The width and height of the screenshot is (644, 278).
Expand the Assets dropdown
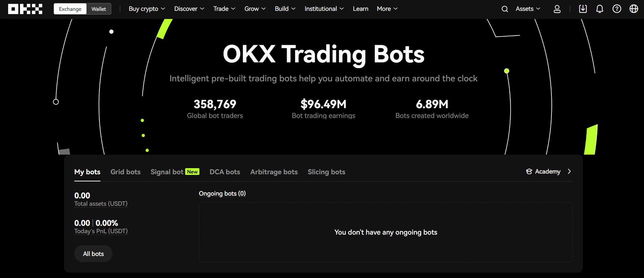(528, 9)
